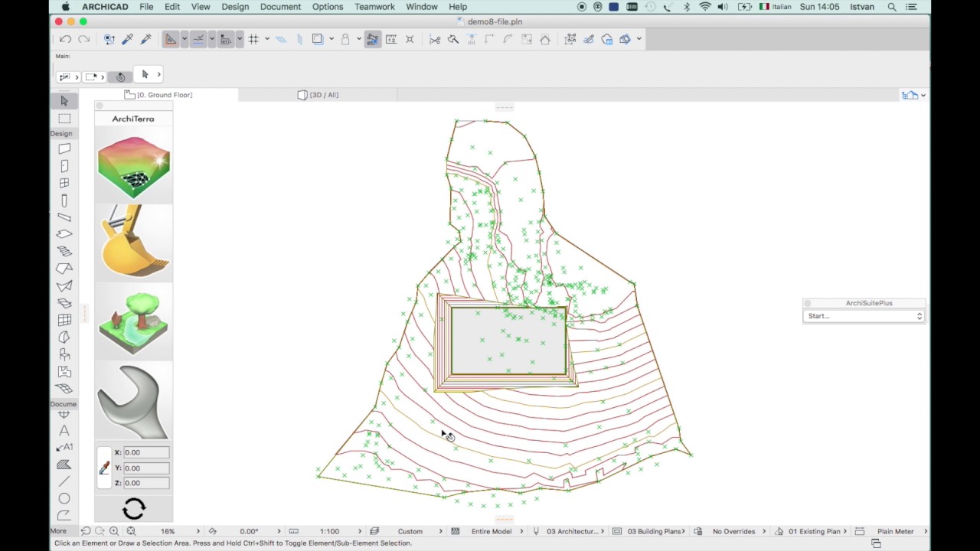The height and width of the screenshot is (551, 980).
Task: Select the Door tool in the toolbox
Action: click(64, 166)
